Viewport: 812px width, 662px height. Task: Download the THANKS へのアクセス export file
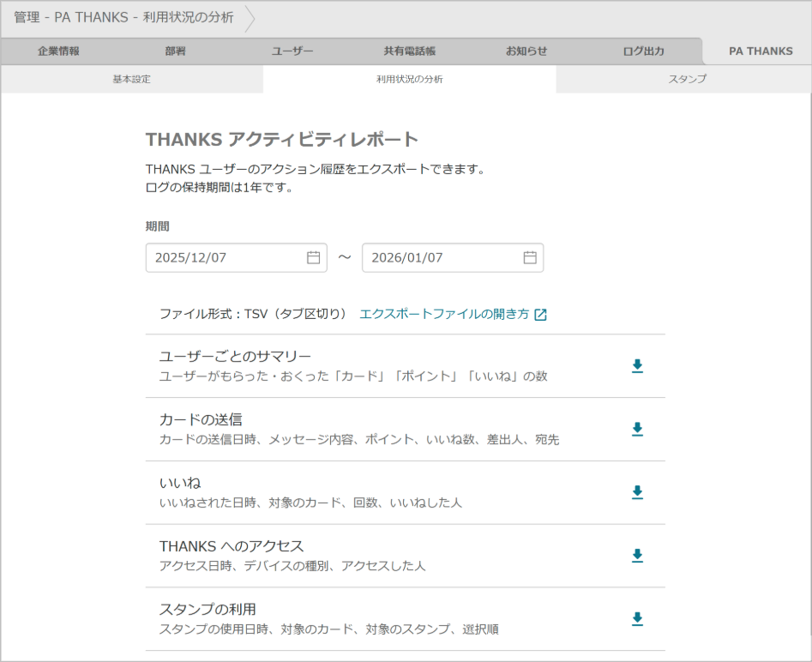[x=637, y=556]
